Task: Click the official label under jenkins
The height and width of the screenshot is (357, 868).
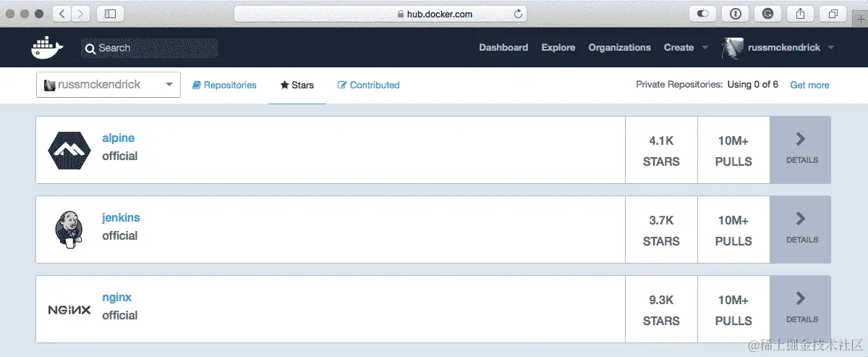Action: click(119, 236)
